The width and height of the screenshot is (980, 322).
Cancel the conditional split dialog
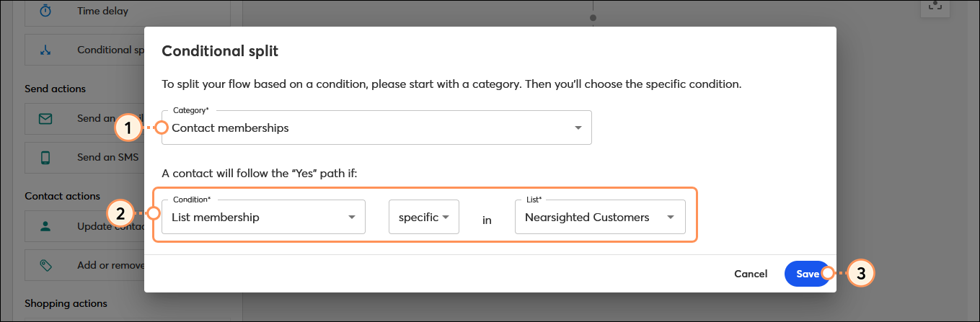[751, 274]
